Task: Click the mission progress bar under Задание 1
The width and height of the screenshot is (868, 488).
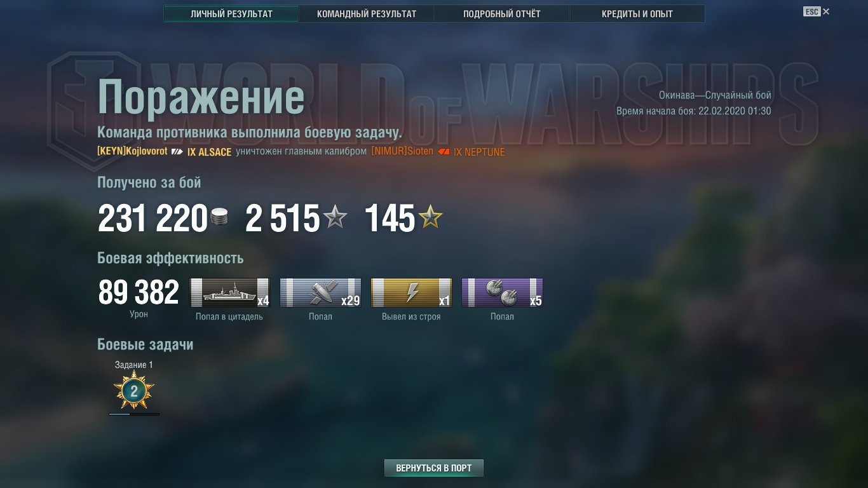Action: (x=134, y=414)
